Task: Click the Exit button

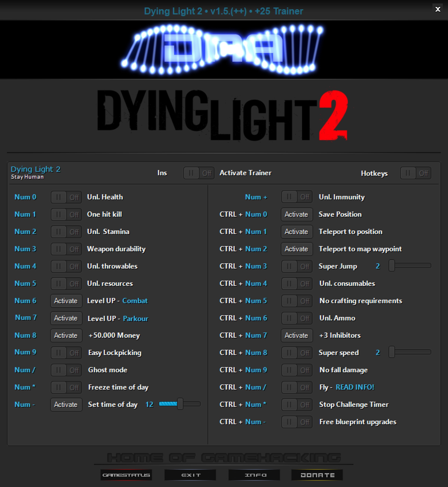Action: 190,475
